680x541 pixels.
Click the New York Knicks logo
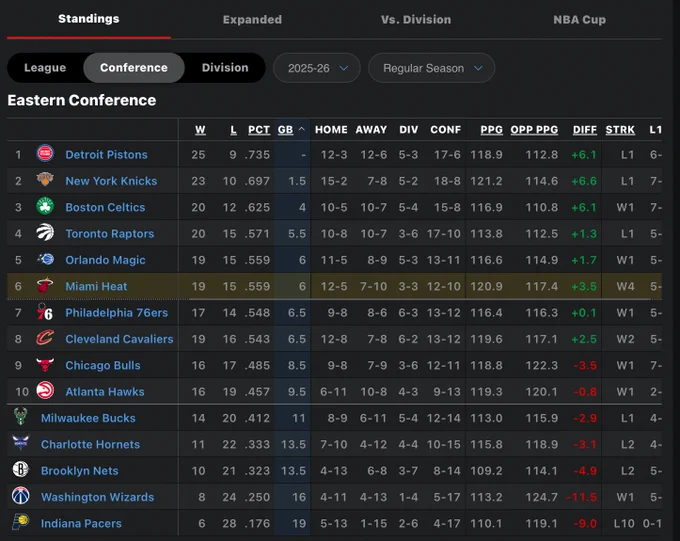45,180
